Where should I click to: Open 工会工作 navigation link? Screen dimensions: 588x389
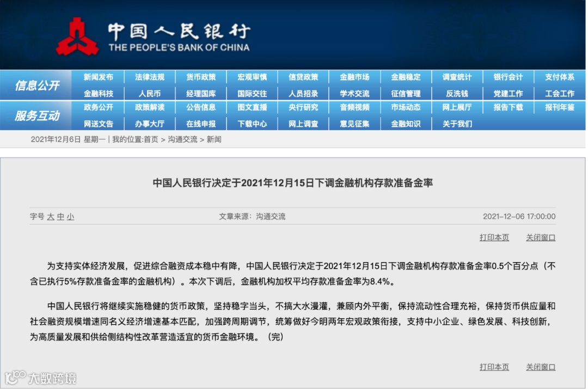560,94
